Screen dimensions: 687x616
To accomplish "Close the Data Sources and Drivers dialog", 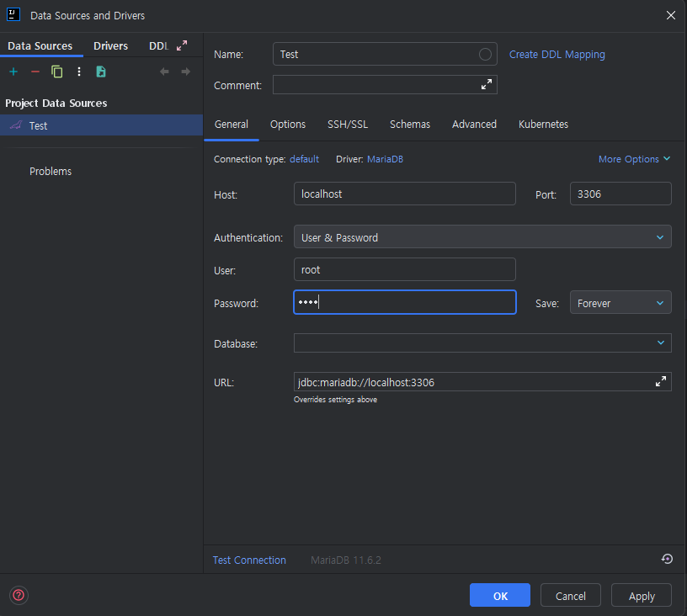I will [x=670, y=15].
